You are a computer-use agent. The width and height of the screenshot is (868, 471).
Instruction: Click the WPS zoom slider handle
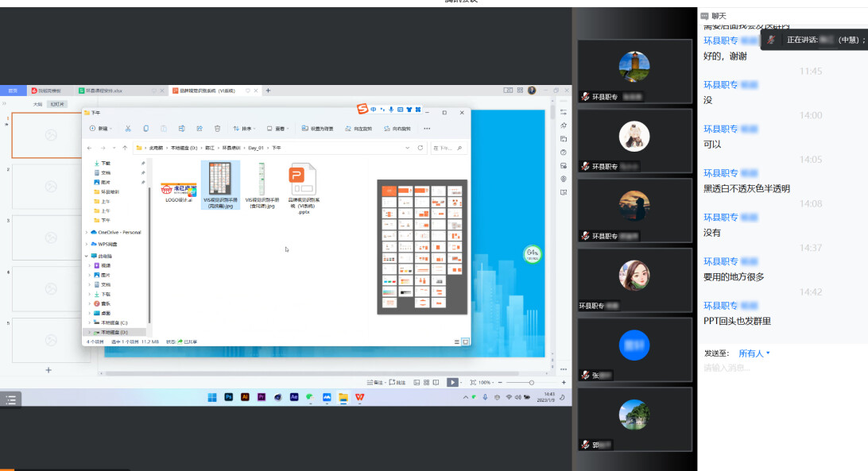(x=531, y=382)
